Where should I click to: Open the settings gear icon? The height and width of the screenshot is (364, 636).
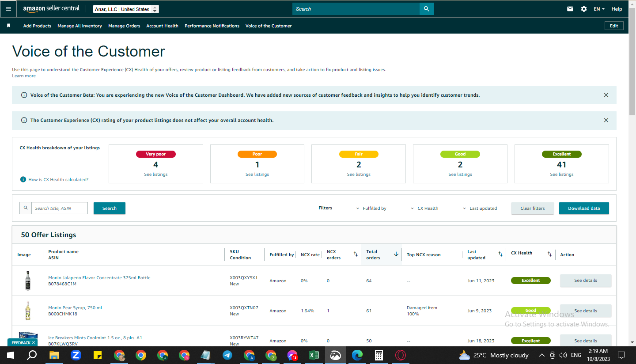pyautogui.click(x=584, y=9)
